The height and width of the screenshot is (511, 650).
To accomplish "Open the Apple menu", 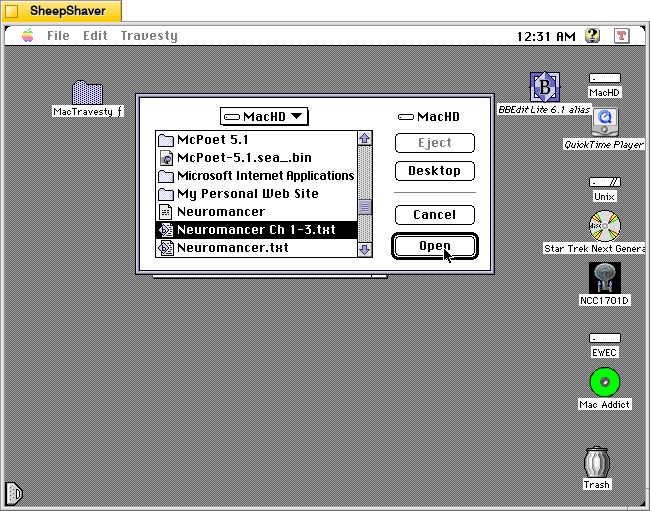I will point(28,36).
